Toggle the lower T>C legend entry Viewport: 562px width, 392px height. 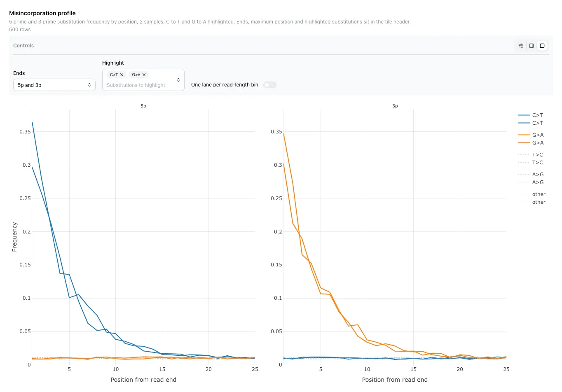531,163
